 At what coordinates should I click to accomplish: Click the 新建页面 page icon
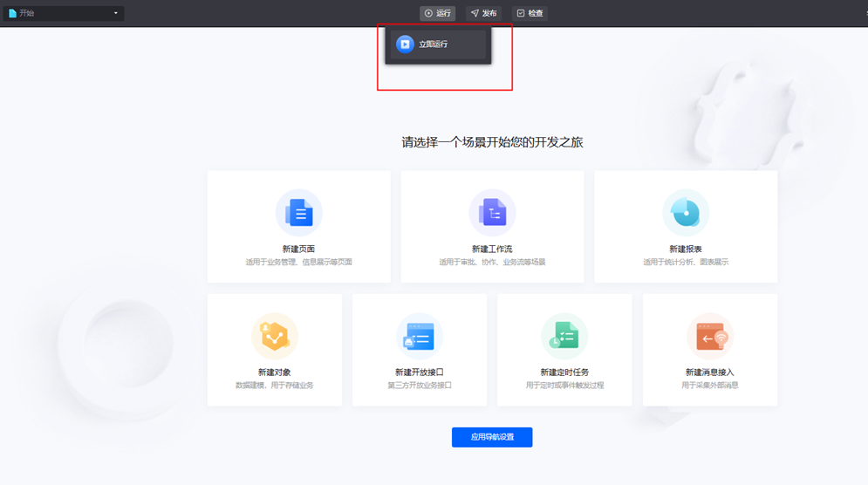[x=299, y=213]
